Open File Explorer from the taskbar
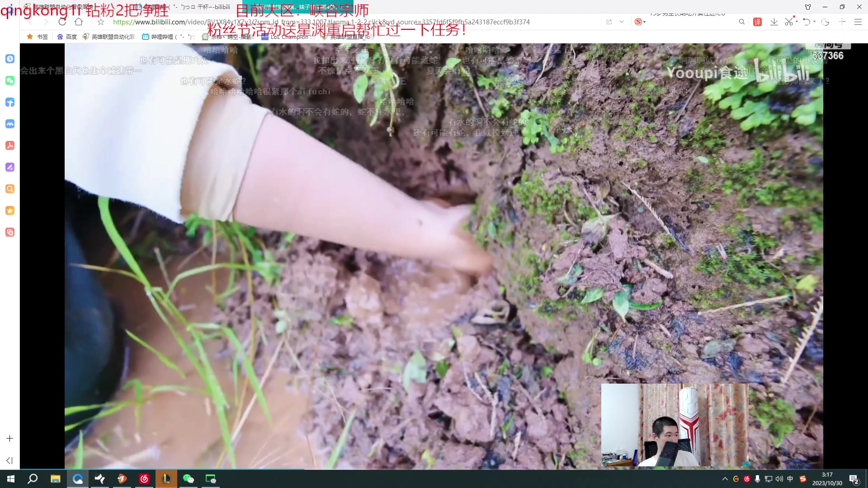Viewport: 868px width, 488px height. coord(55,479)
